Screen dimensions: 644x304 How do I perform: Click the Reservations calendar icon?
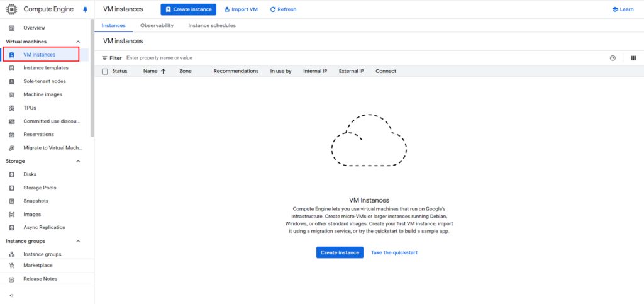tap(11, 134)
